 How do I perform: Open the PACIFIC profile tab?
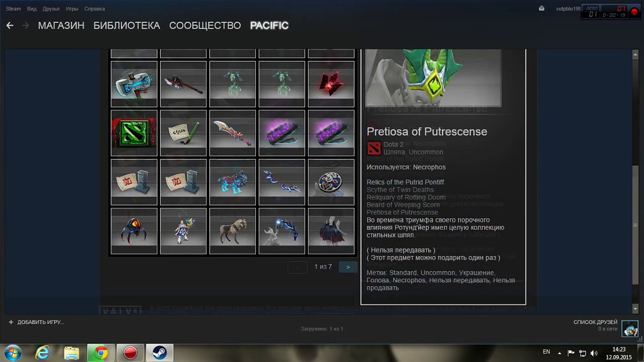269,25
